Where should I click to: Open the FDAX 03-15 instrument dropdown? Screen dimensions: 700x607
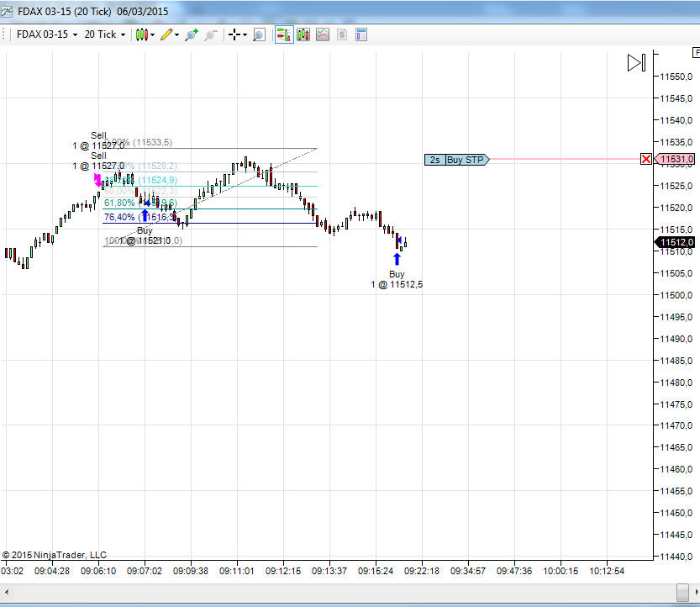(47, 34)
